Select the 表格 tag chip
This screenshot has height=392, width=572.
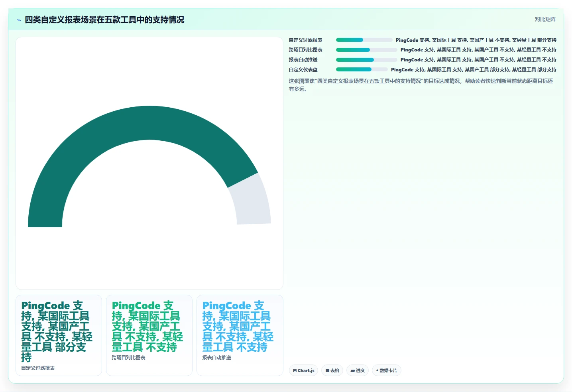point(332,370)
